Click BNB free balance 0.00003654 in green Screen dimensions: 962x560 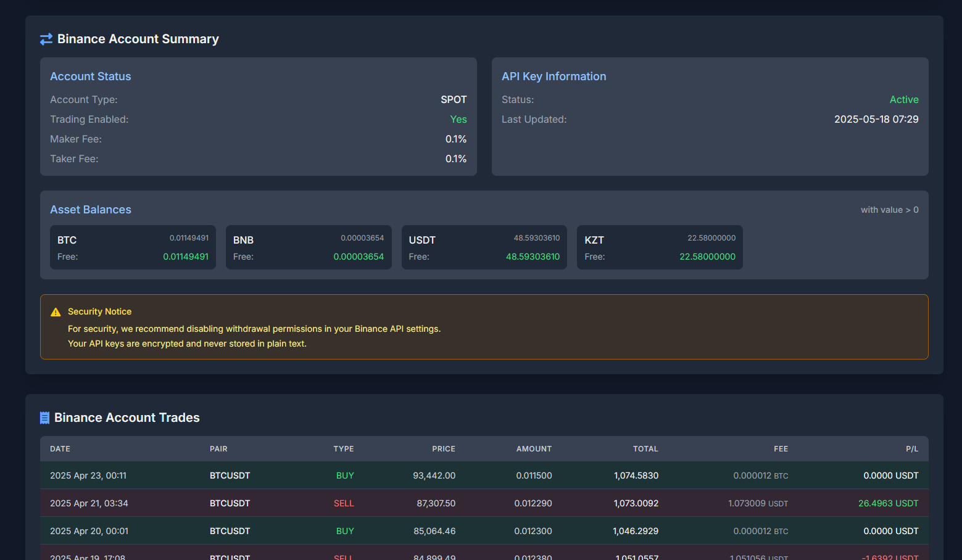point(359,257)
